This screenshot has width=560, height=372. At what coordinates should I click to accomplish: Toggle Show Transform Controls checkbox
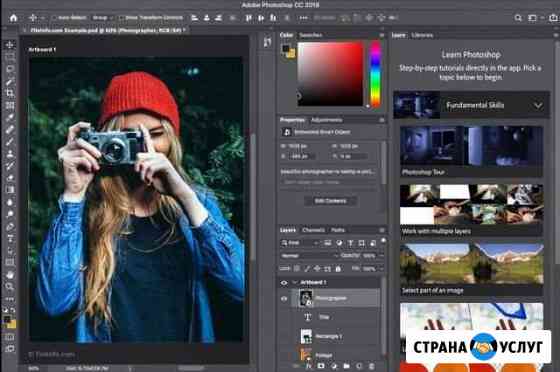tap(121, 17)
